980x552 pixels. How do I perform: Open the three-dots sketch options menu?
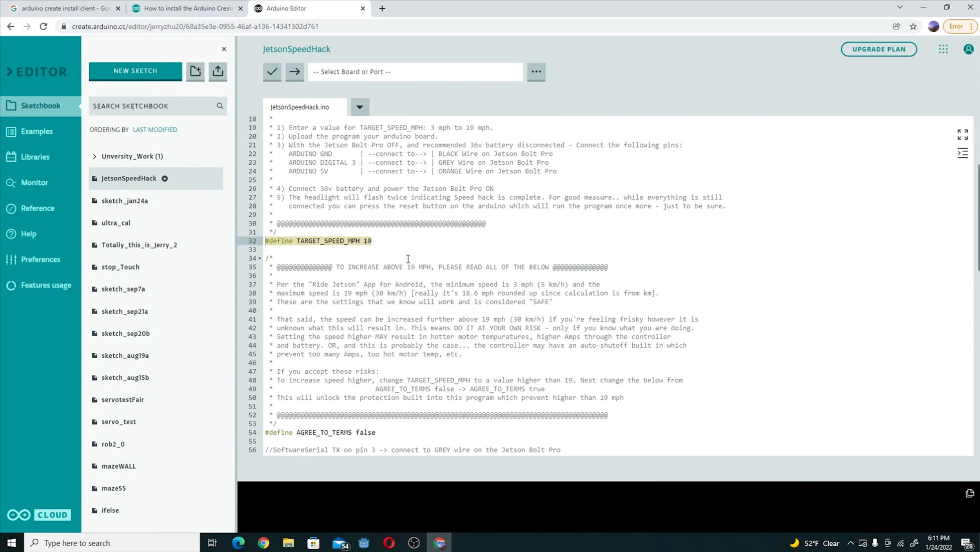point(536,72)
